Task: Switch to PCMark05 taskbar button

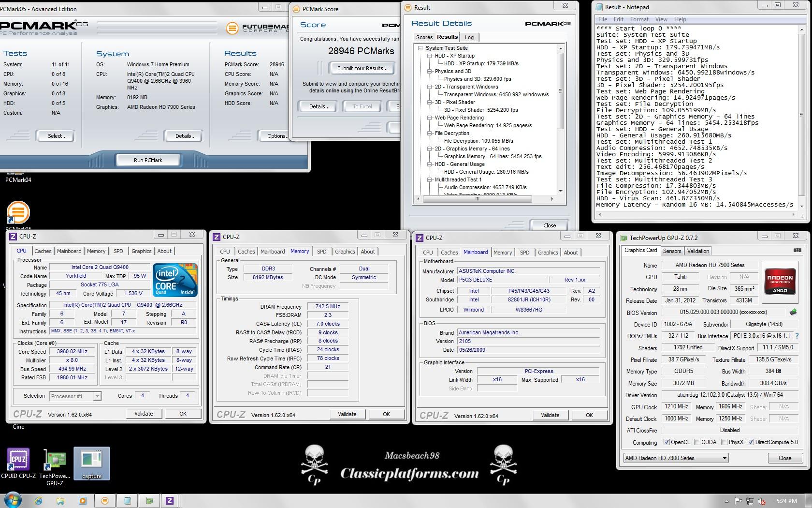Action: 105,501
